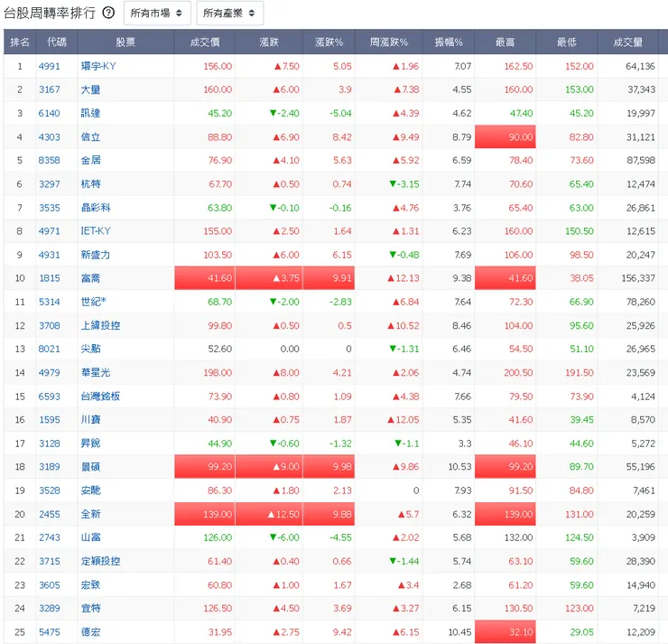Screen dimensions: 668x644
Task: Open stock link 昇銳
Action: 91,443
